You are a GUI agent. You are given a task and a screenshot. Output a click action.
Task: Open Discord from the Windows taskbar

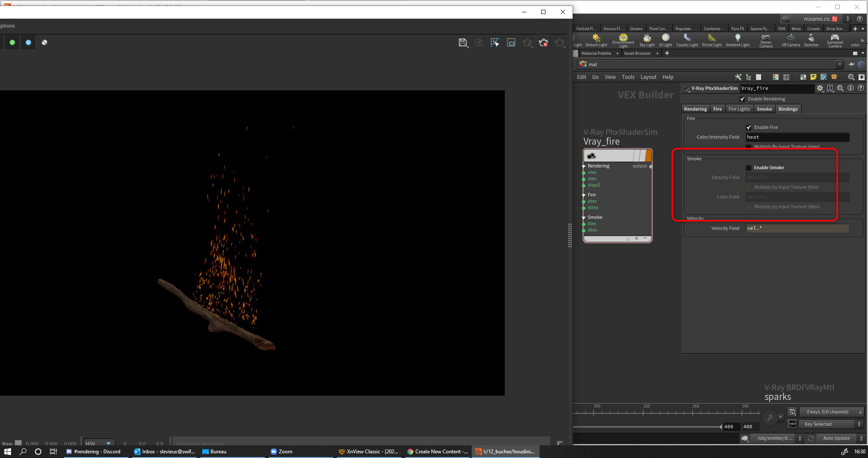coord(94,452)
